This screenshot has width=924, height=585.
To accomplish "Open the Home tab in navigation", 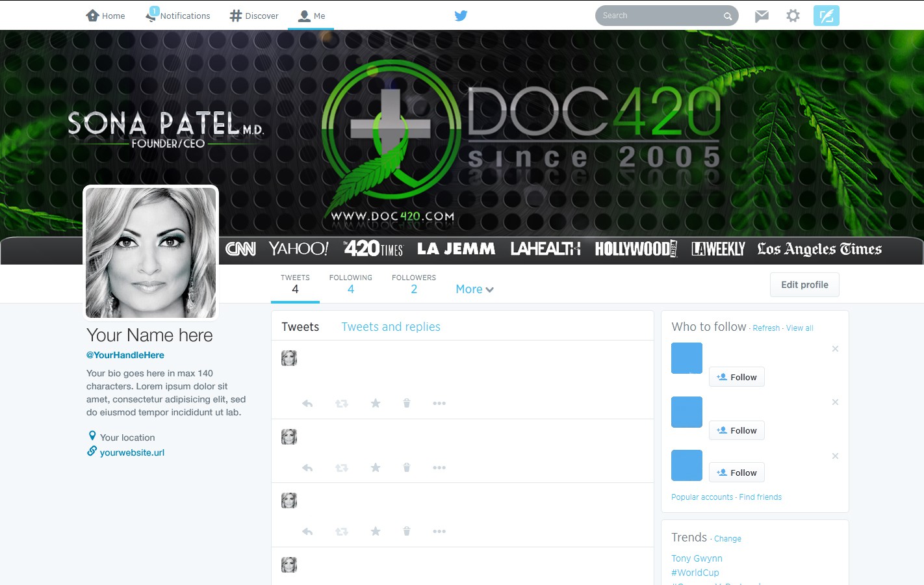I will pyautogui.click(x=105, y=16).
